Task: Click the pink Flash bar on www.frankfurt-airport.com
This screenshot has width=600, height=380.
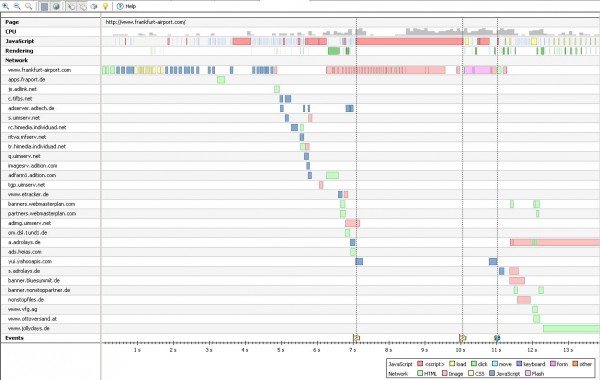Action: tap(478, 70)
